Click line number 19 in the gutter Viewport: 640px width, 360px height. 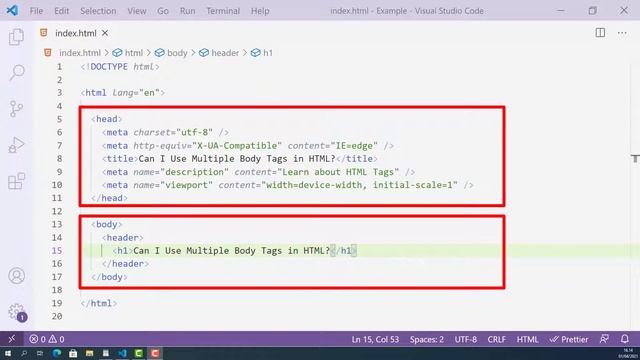click(x=57, y=303)
